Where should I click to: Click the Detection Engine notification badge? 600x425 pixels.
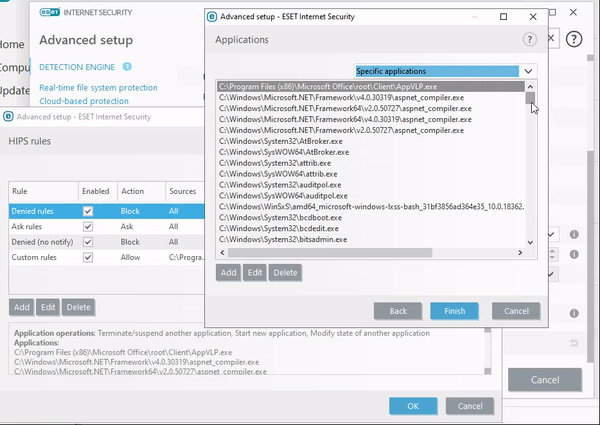[x=127, y=67]
